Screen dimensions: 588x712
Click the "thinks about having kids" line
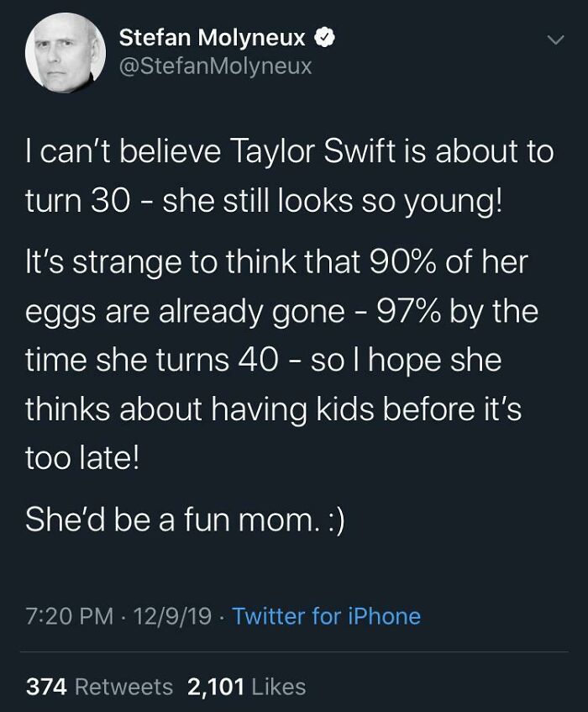tap(274, 411)
